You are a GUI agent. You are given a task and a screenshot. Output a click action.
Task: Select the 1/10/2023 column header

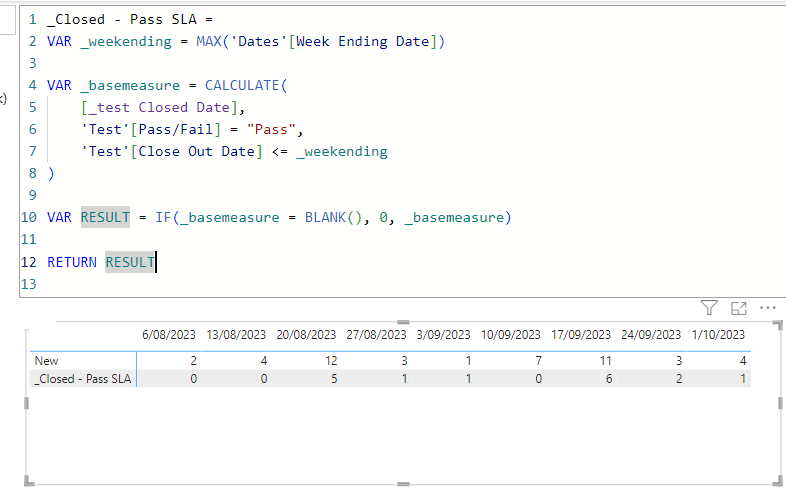pos(718,335)
